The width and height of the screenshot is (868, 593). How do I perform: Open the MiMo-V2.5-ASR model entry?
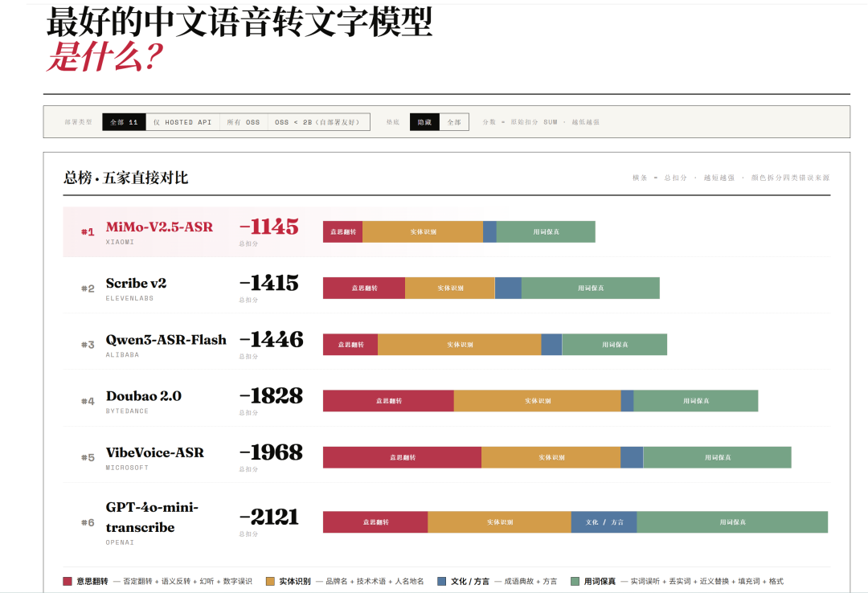tap(159, 227)
